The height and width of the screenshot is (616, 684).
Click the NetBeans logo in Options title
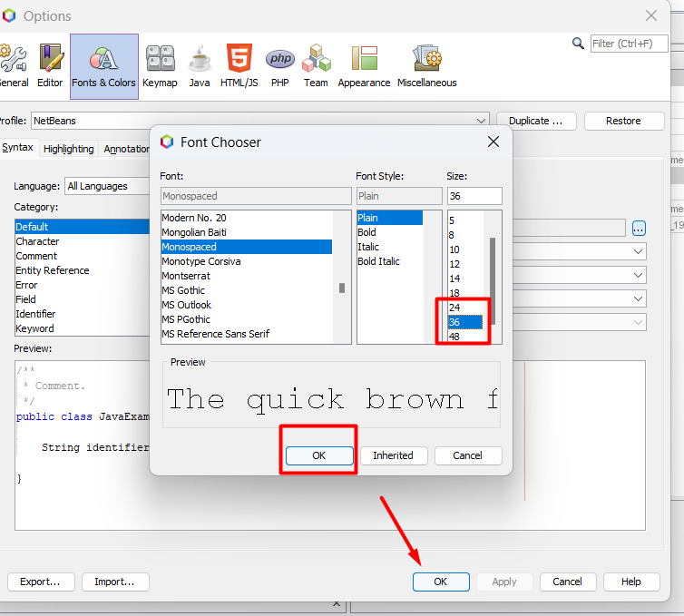pos(8,15)
